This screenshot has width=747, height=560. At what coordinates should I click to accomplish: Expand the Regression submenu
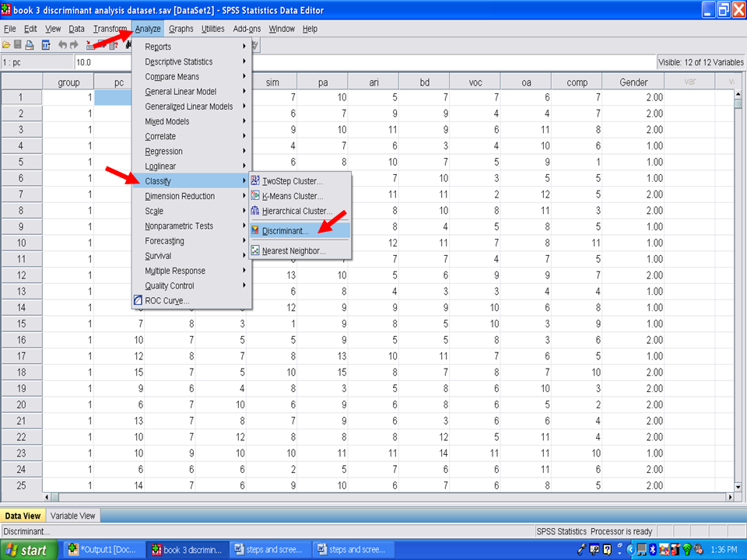(163, 152)
